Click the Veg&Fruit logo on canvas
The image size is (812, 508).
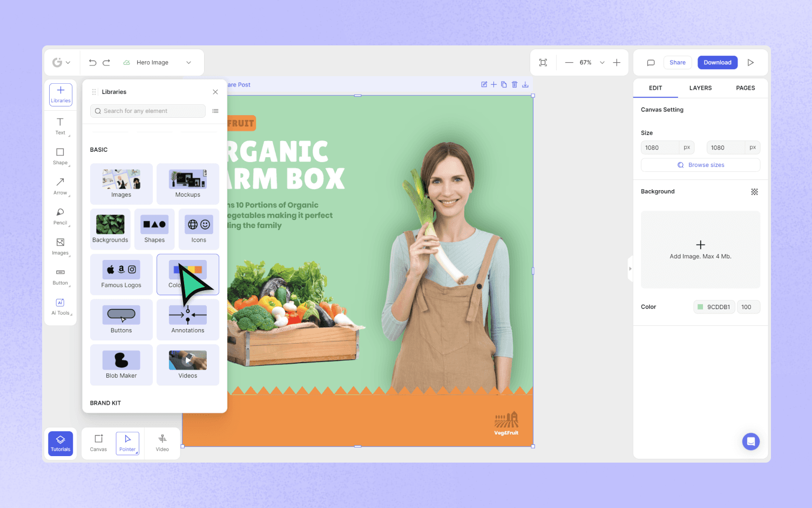click(506, 423)
